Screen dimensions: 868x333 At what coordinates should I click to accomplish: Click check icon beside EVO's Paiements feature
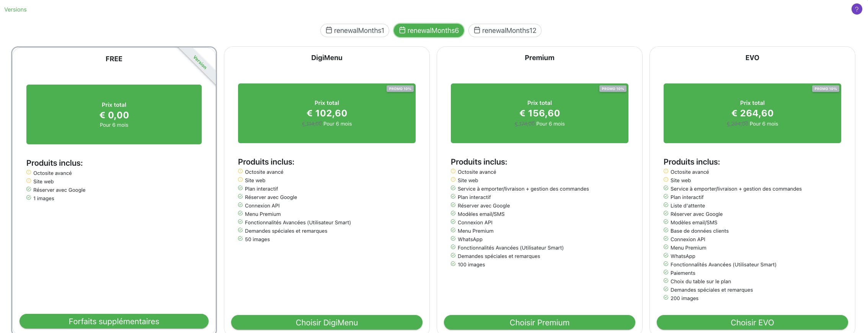click(x=666, y=273)
